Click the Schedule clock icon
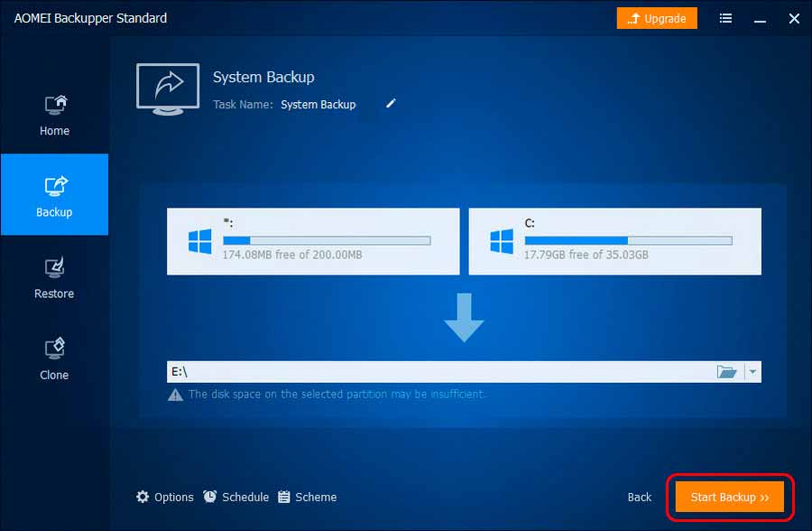This screenshot has width=812, height=531. 209,497
